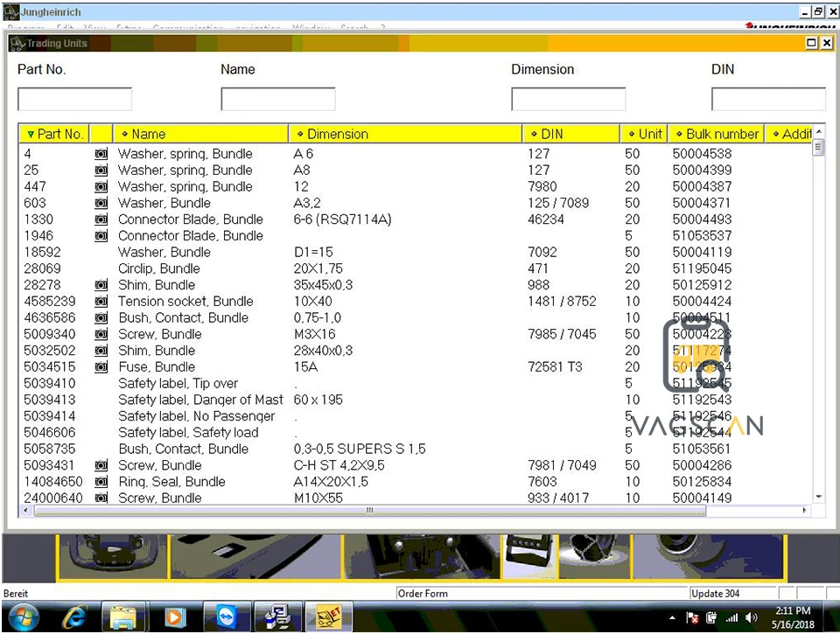
Task: Show photo for part 28278 Shim
Action: (101, 285)
